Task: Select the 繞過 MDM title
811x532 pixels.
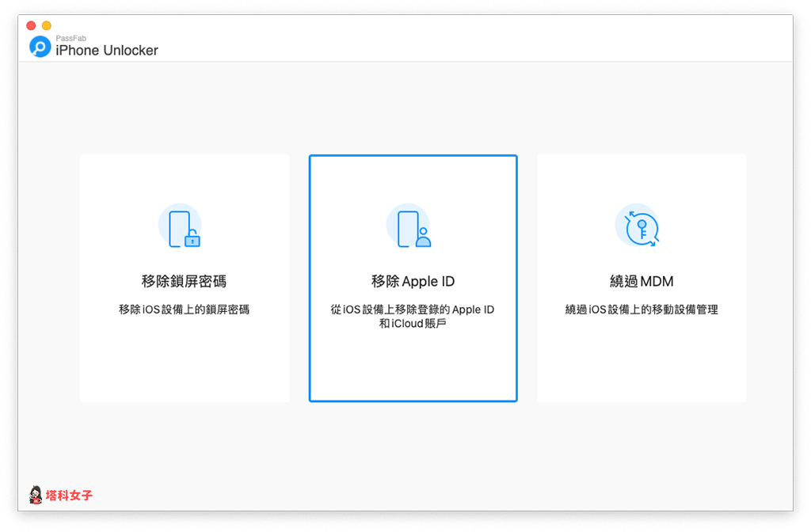Action: [642, 281]
